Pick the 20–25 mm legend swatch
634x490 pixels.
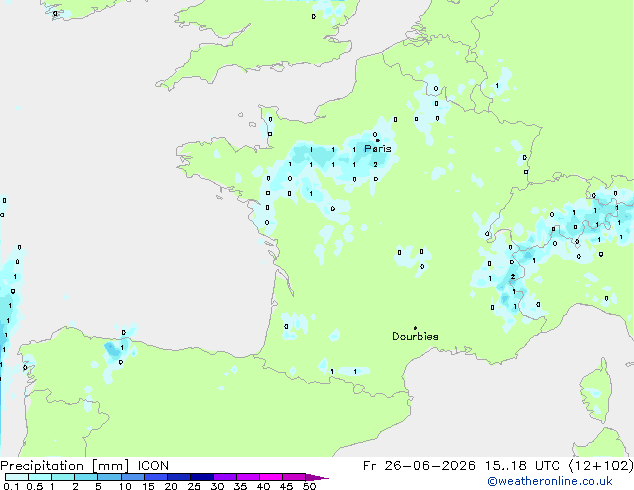coord(178,477)
